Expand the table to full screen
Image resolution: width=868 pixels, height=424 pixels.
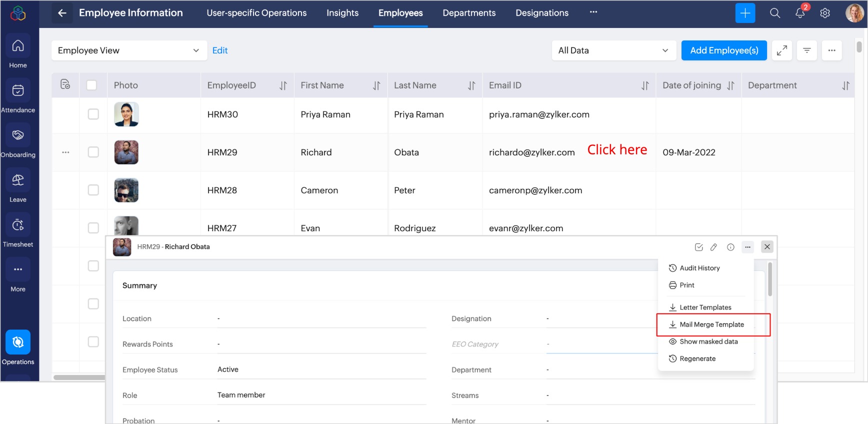point(781,50)
